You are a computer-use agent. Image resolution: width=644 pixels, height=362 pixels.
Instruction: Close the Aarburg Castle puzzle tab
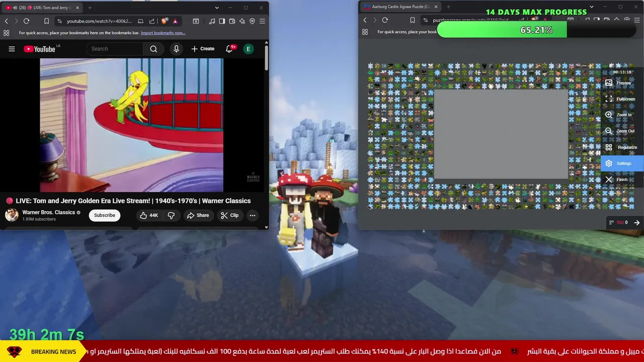[x=436, y=7]
